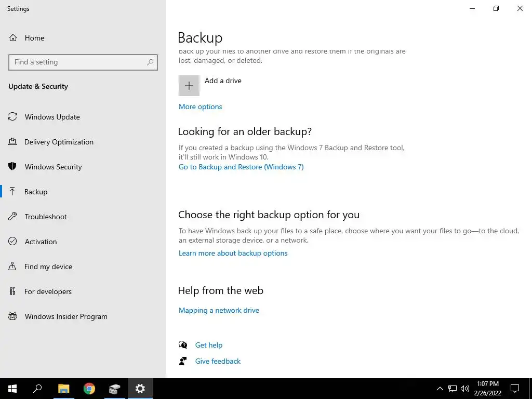Select Delivery Optimization in sidebar
Viewport: 532px width, 399px height.
59,142
